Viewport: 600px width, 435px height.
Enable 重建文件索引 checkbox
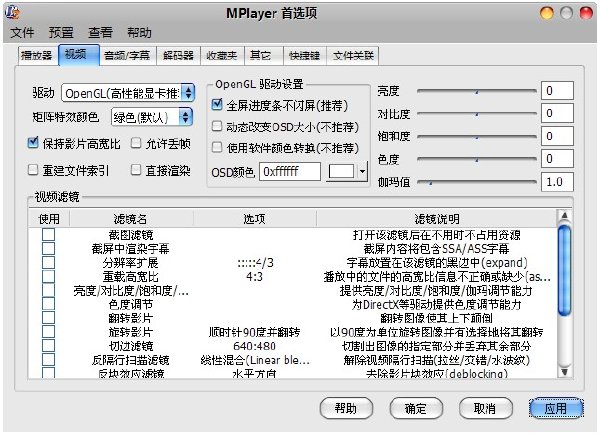[x=33, y=169]
